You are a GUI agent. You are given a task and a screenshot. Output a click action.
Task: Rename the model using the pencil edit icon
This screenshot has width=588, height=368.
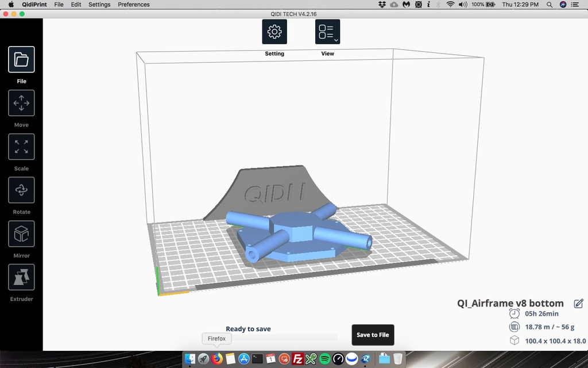[579, 303]
